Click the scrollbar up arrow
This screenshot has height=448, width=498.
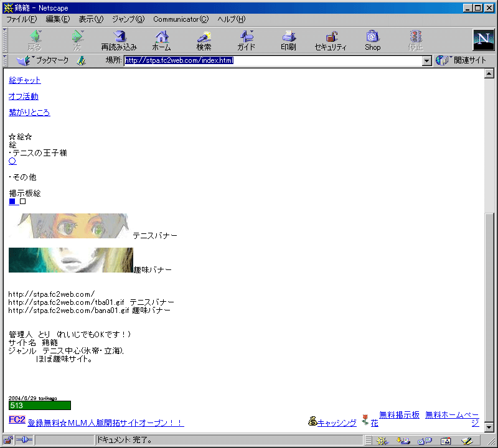click(x=489, y=73)
